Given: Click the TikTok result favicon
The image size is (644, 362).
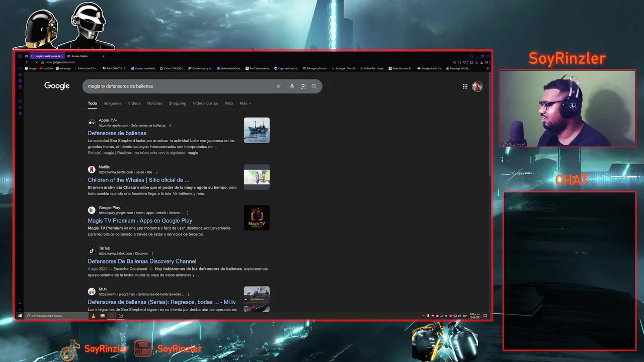Looking at the screenshot, I should [x=92, y=251].
